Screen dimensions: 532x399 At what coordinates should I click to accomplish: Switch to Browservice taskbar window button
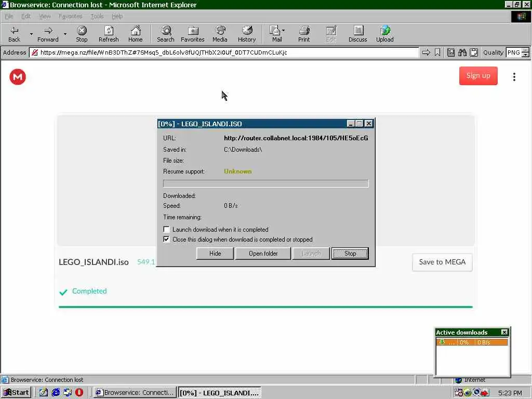coord(135,393)
